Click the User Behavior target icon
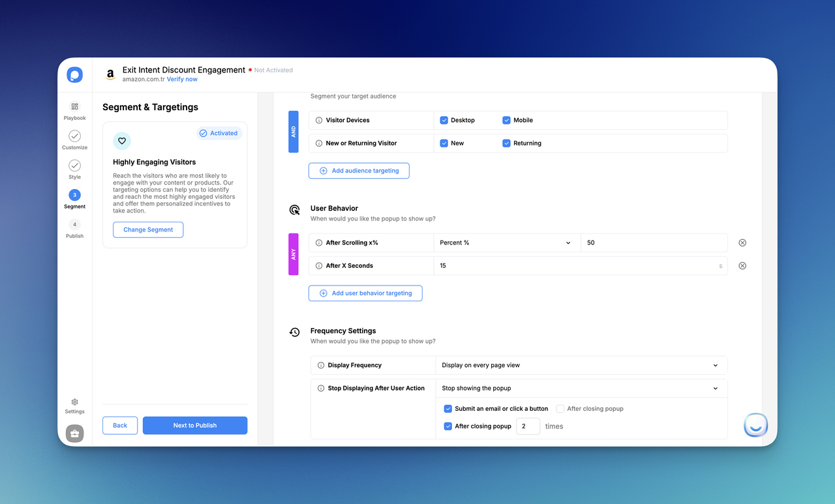 tap(294, 210)
